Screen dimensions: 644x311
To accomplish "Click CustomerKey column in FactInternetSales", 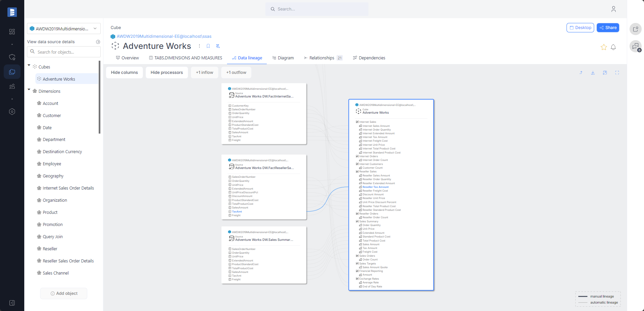I will [240, 106].
